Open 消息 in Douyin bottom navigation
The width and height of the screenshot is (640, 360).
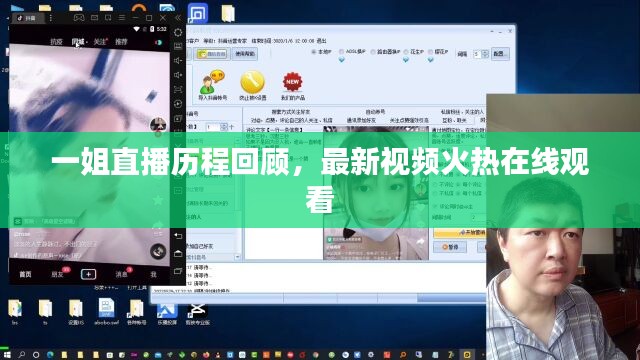(x=121, y=274)
